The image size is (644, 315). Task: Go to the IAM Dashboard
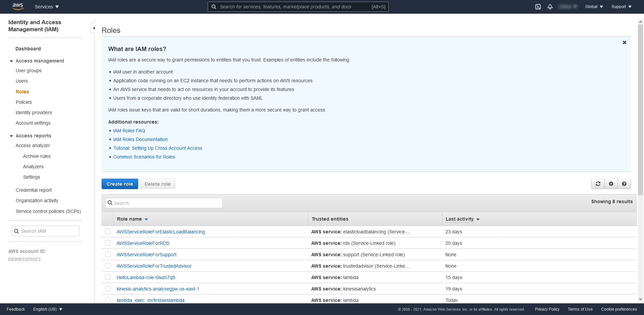pos(28,49)
